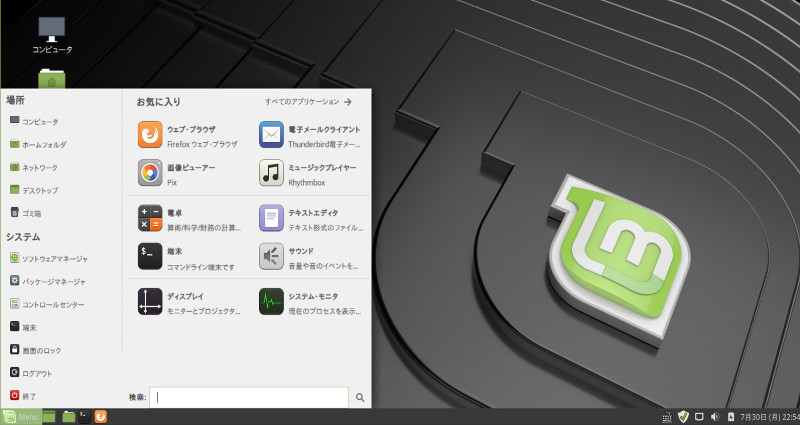Image resolution: width=800 pixels, height=425 pixels.
Task: Open the file manager folder in panel
Action: [68, 417]
